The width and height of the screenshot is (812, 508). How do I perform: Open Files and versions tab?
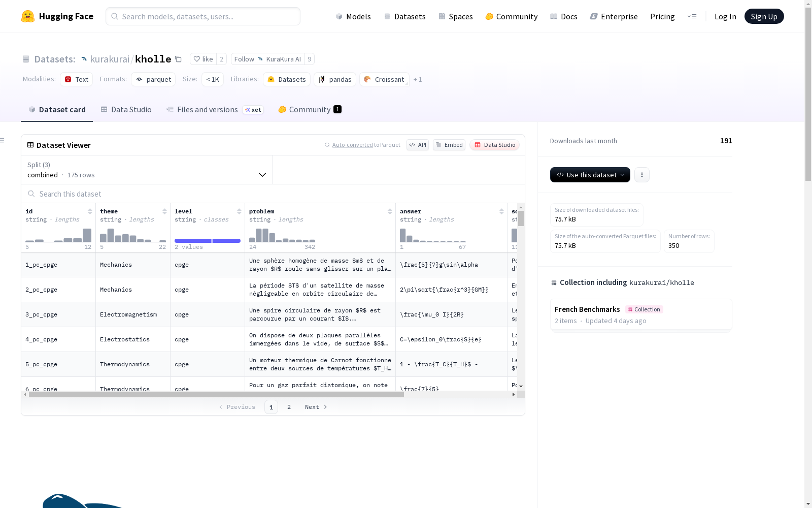[x=215, y=109]
